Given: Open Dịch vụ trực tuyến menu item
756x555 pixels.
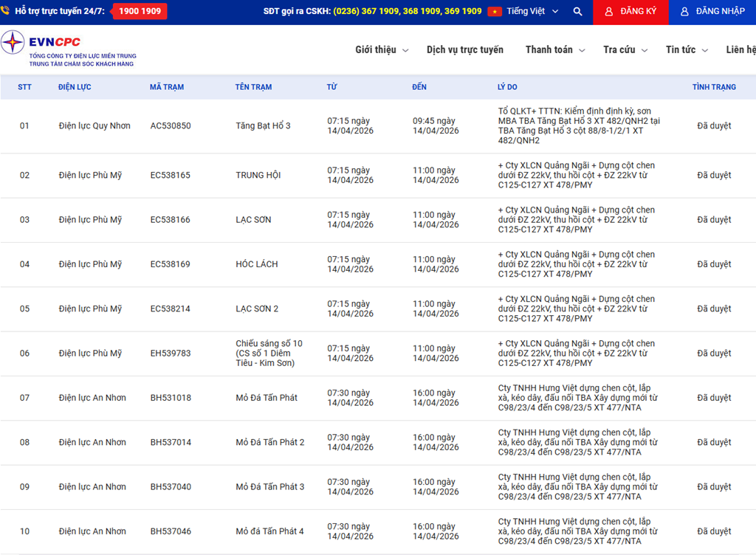Looking at the screenshot, I should 464,50.
